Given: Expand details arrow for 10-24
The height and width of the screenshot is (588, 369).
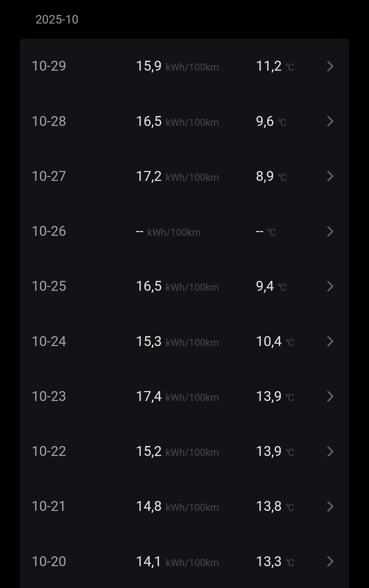Looking at the screenshot, I should click(330, 341).
